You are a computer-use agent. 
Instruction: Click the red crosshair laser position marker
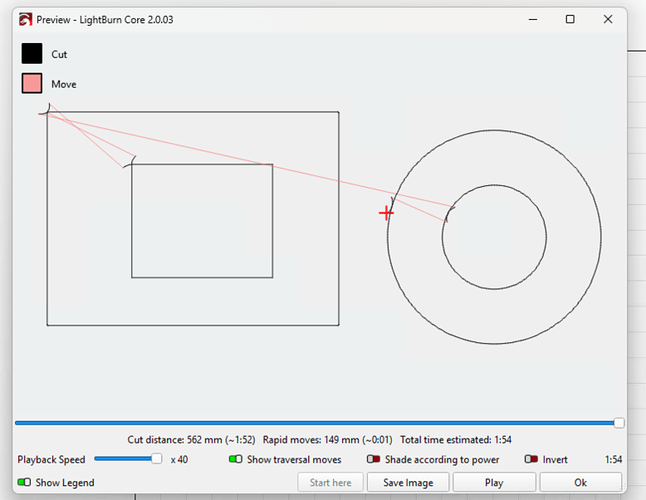point(386,213)
